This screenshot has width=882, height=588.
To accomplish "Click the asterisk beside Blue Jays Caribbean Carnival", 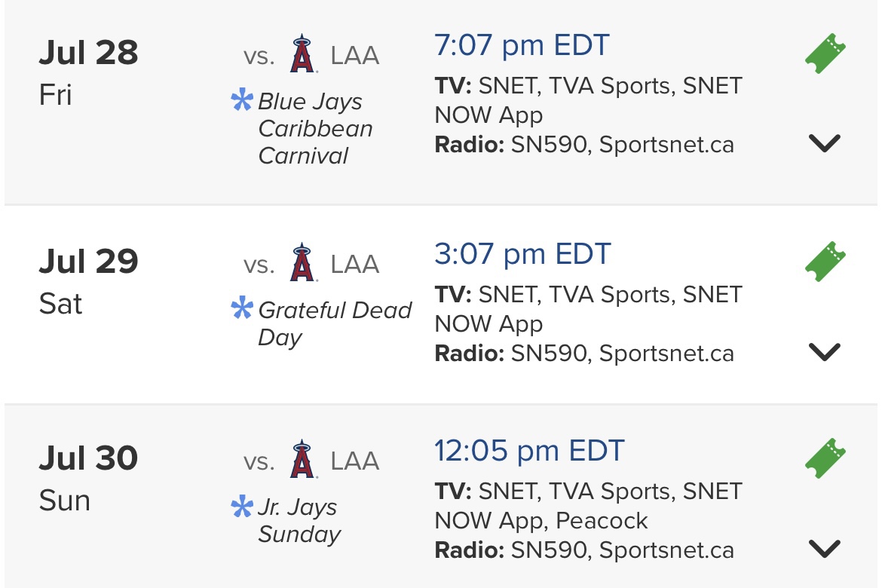I will (242, 100).
